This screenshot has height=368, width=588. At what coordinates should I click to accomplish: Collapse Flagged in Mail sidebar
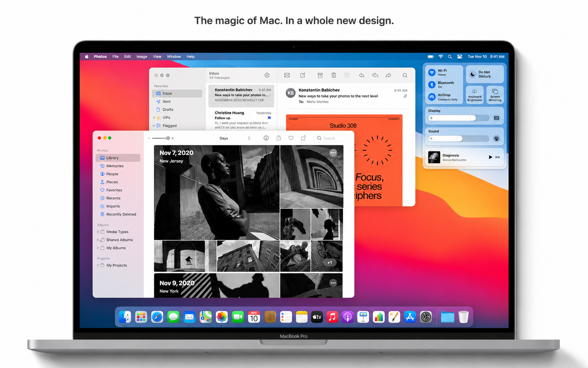[x=154, y=126]
